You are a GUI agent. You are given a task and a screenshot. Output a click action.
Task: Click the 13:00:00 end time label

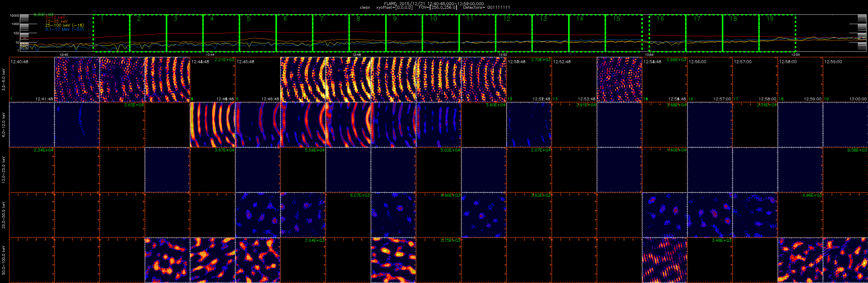858,99
